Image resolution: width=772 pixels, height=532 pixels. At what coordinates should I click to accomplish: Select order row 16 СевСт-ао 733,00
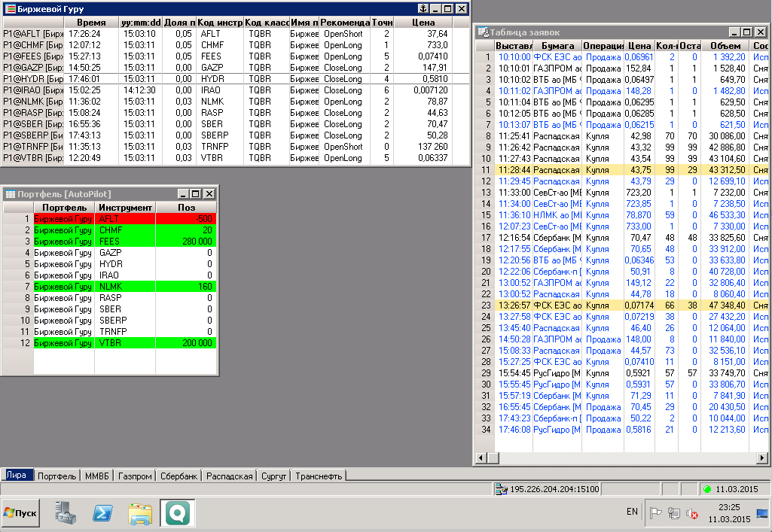point(622,226)
